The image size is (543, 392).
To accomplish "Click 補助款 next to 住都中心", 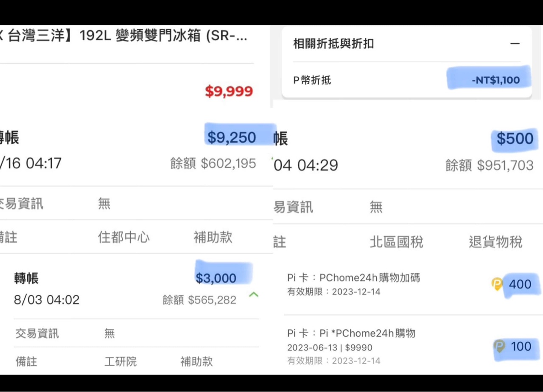I will tap(213, 237).
